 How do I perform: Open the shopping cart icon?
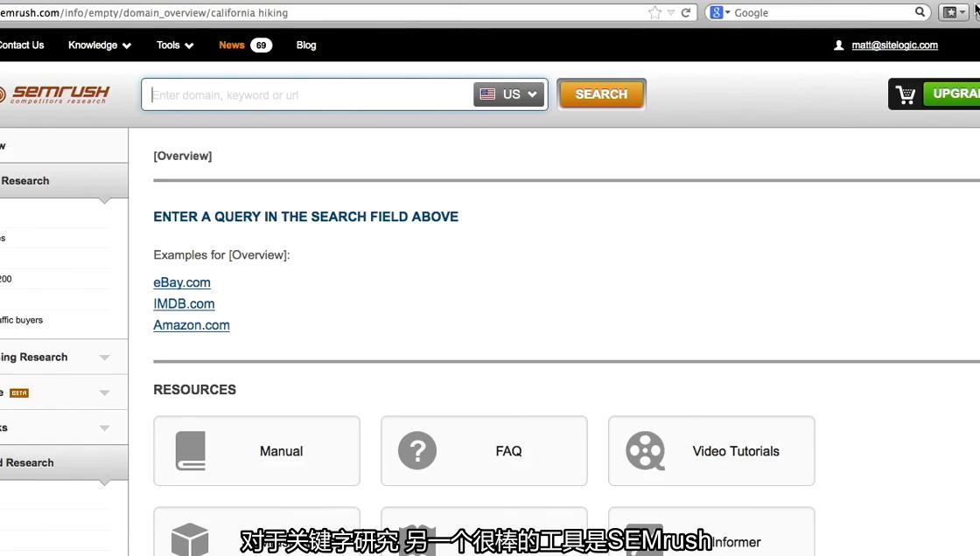tap(905, 94)
